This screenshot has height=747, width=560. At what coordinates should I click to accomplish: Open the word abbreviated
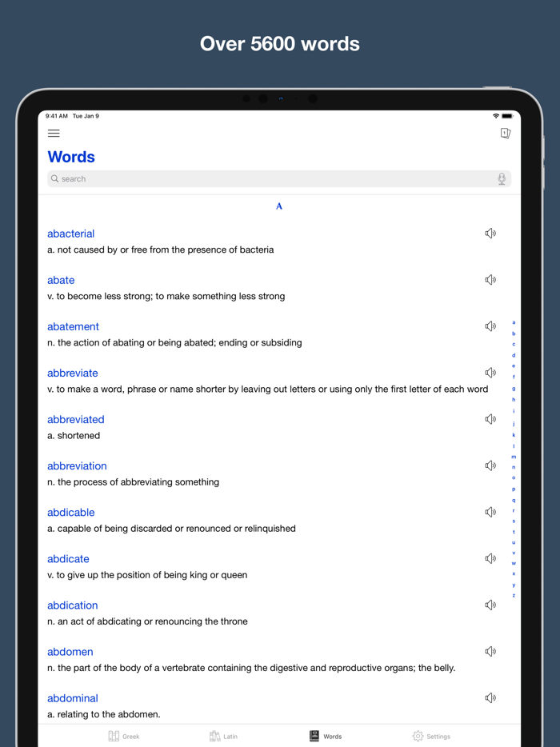point(75,419)
